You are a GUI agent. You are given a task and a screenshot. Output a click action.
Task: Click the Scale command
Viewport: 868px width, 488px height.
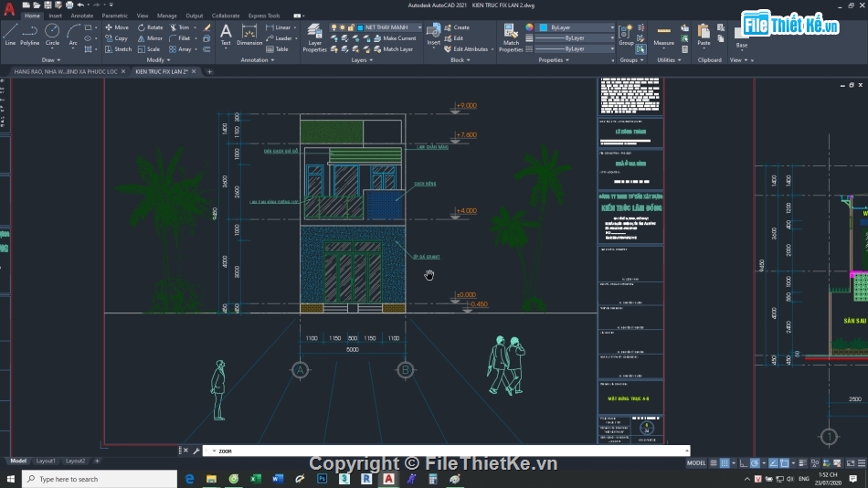pos(149,49)
